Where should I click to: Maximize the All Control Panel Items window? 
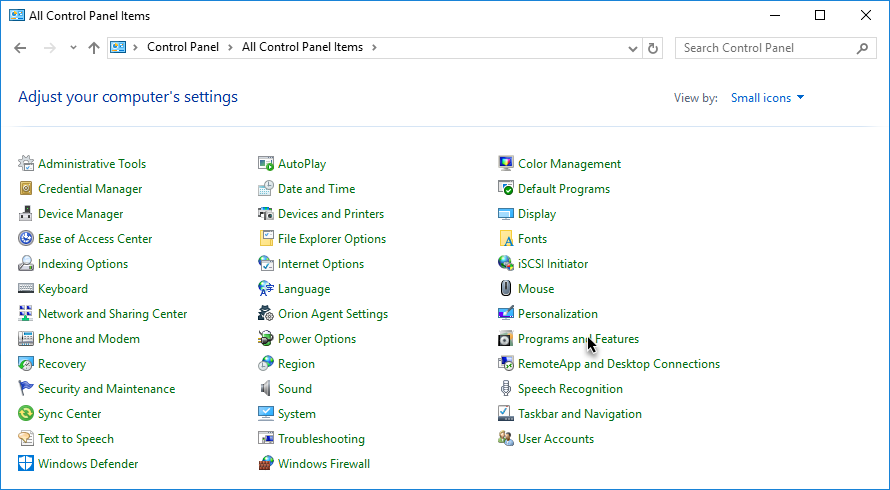(820, 15)
